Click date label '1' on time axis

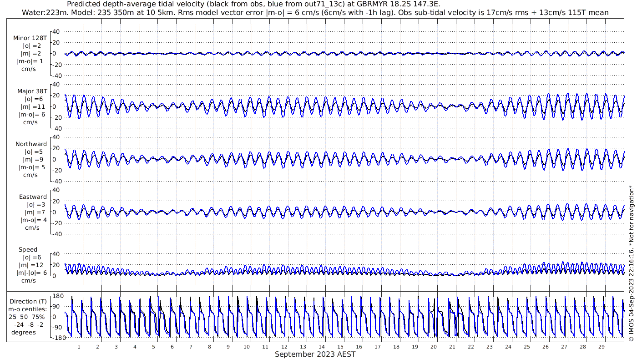79,347
